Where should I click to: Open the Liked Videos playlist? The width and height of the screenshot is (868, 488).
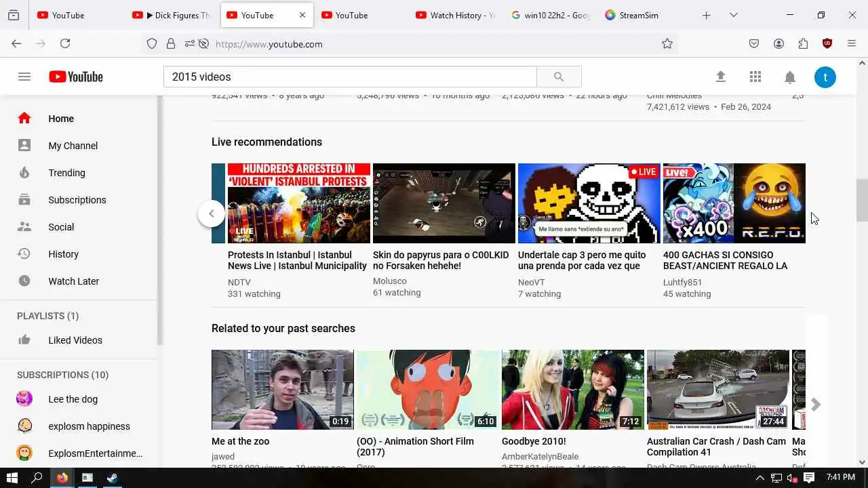pos(79,340)
